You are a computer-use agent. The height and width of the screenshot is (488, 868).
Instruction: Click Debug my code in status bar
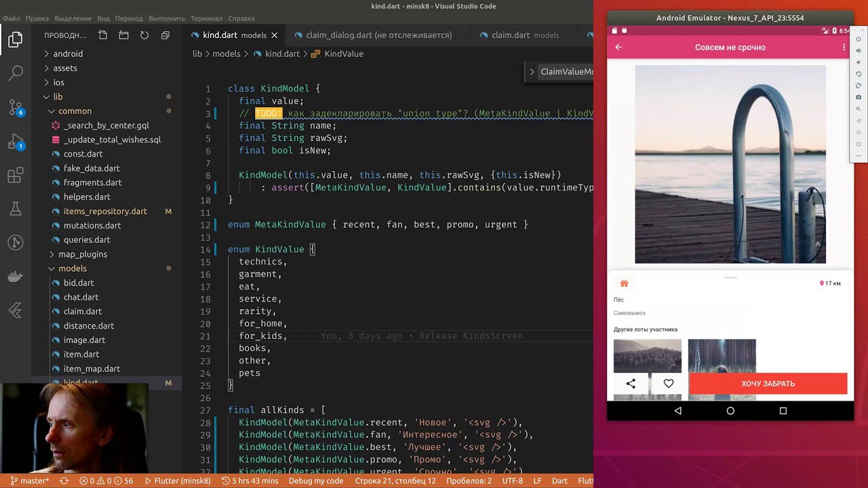click(x=316, y=481)
